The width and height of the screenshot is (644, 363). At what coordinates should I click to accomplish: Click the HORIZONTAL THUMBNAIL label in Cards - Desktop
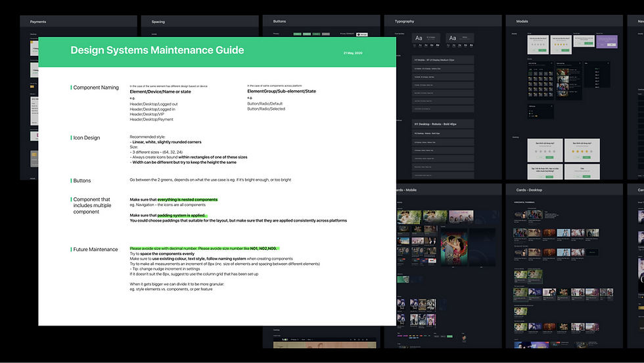tap(524, 203)
